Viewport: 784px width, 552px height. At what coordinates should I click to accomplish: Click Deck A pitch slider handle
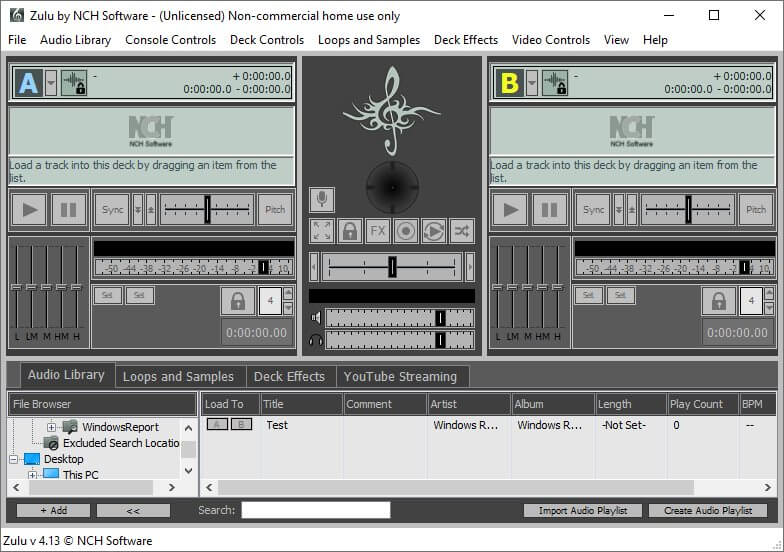207,210
